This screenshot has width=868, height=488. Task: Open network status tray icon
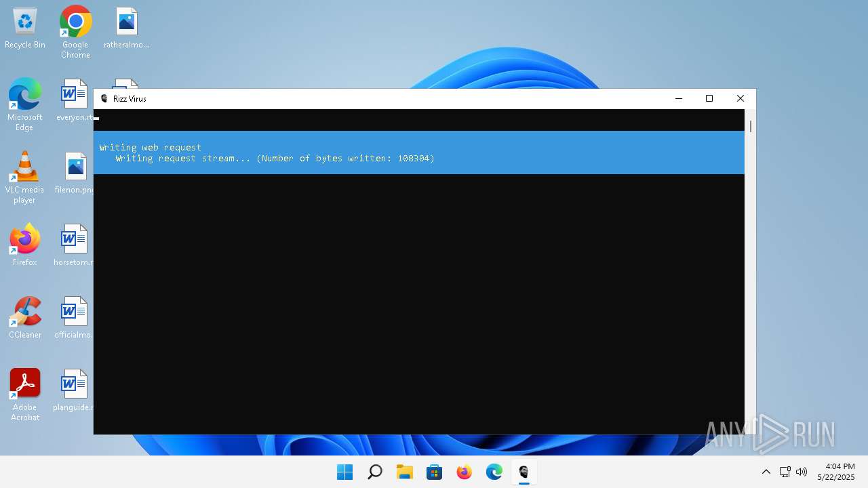point(785,472)
